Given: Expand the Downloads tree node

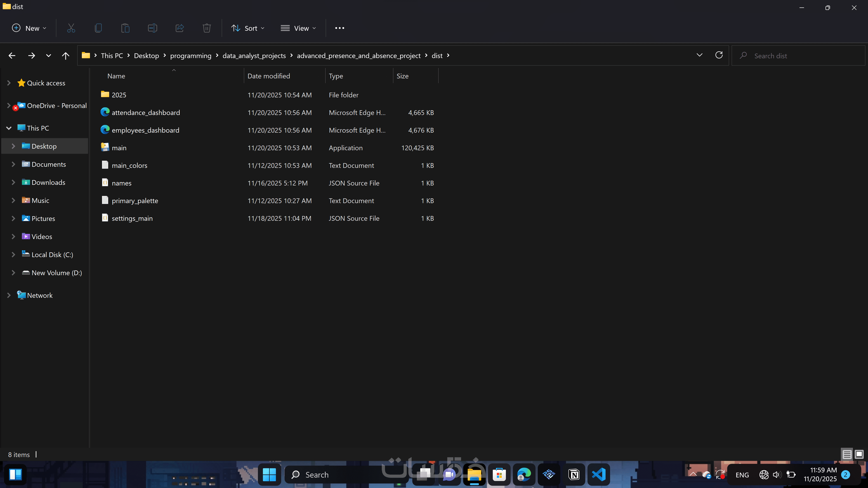Looking at the screenshot, I should 14,182.
